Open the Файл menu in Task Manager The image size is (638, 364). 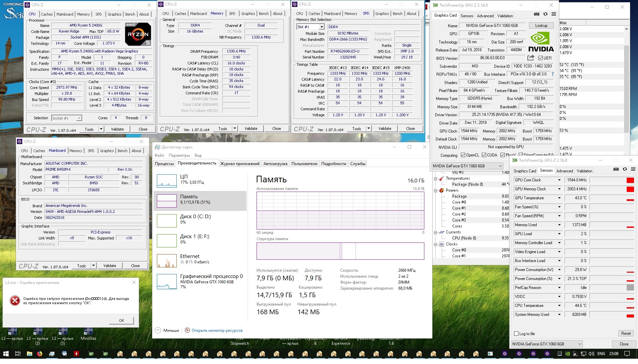159,155
